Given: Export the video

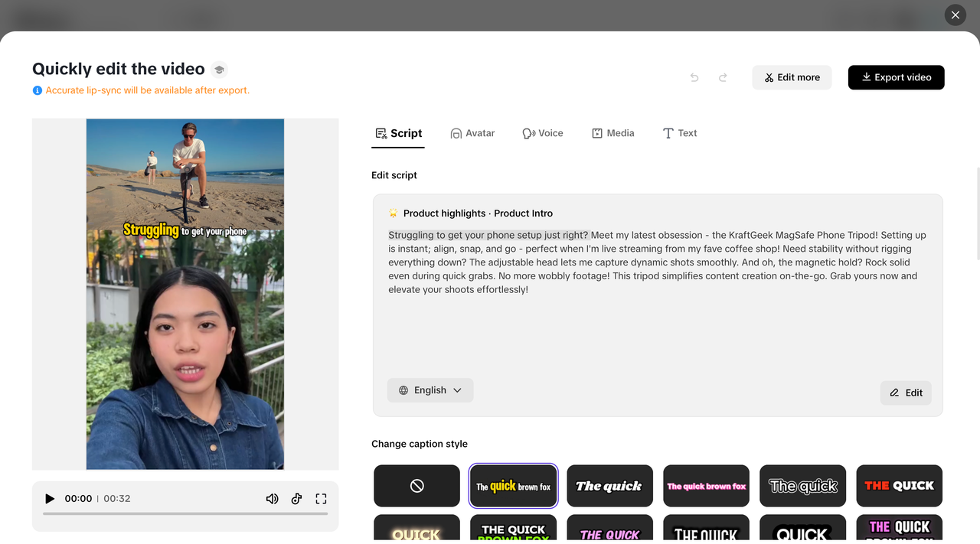Looking at the screenshot, I should [896, 77].
